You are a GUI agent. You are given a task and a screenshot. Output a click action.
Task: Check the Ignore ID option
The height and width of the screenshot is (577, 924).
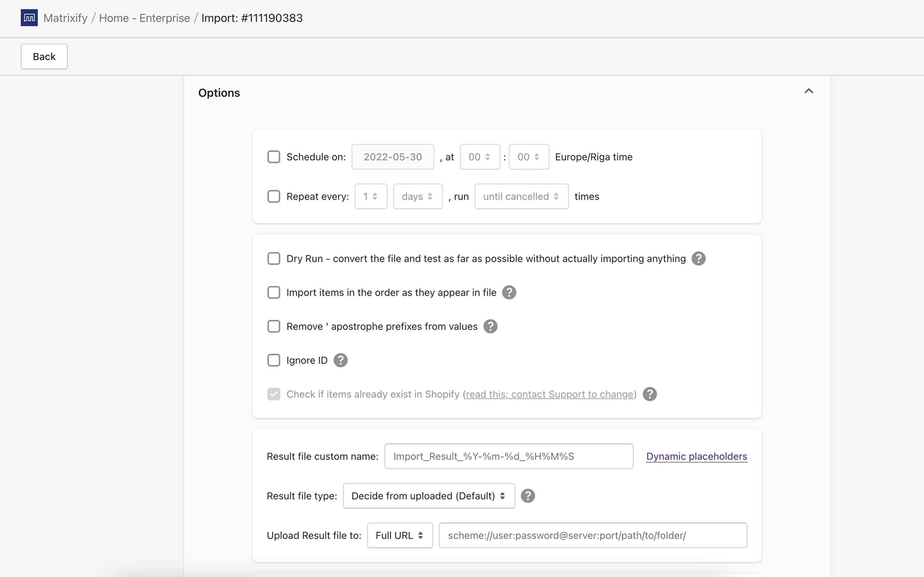(274, 360)
